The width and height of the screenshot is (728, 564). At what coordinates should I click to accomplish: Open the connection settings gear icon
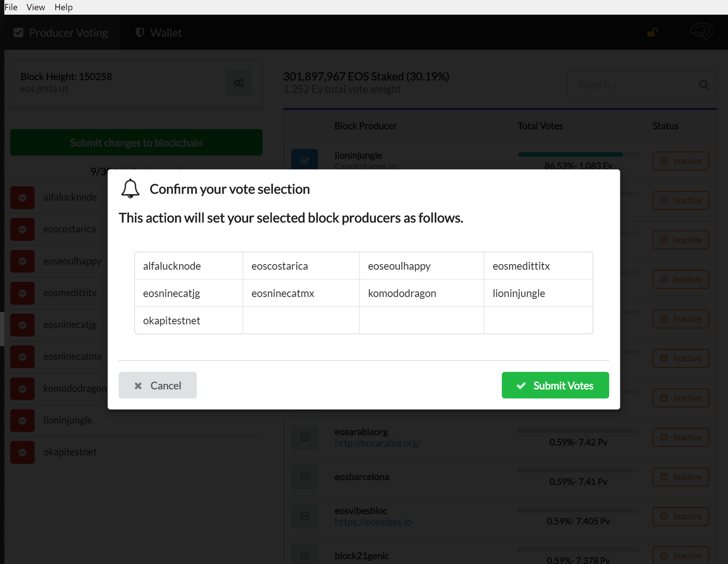pos(239,83)
